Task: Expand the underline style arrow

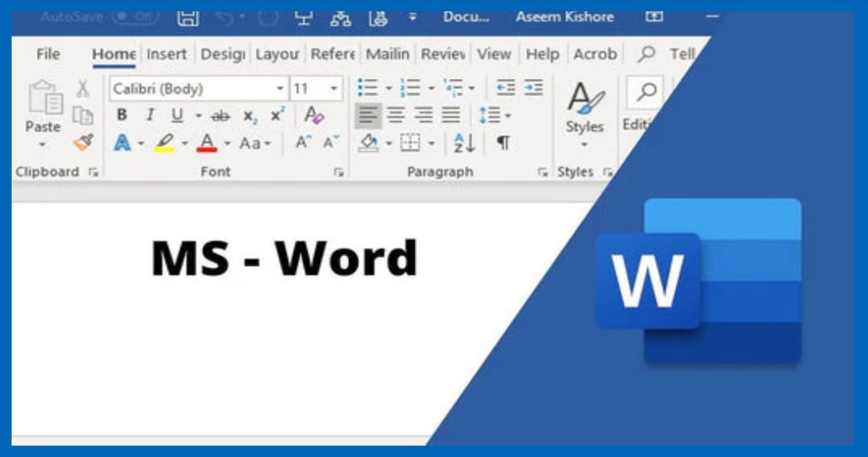Action: (x=197, y=116)
